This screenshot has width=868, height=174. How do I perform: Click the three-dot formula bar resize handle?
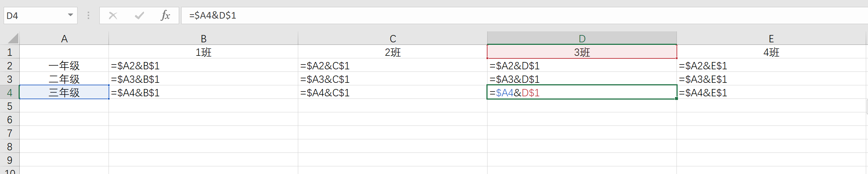(88, 16)
